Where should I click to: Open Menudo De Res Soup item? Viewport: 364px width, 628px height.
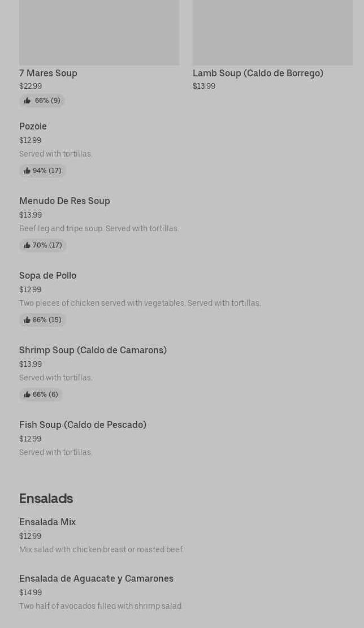[x=64, y=201]
